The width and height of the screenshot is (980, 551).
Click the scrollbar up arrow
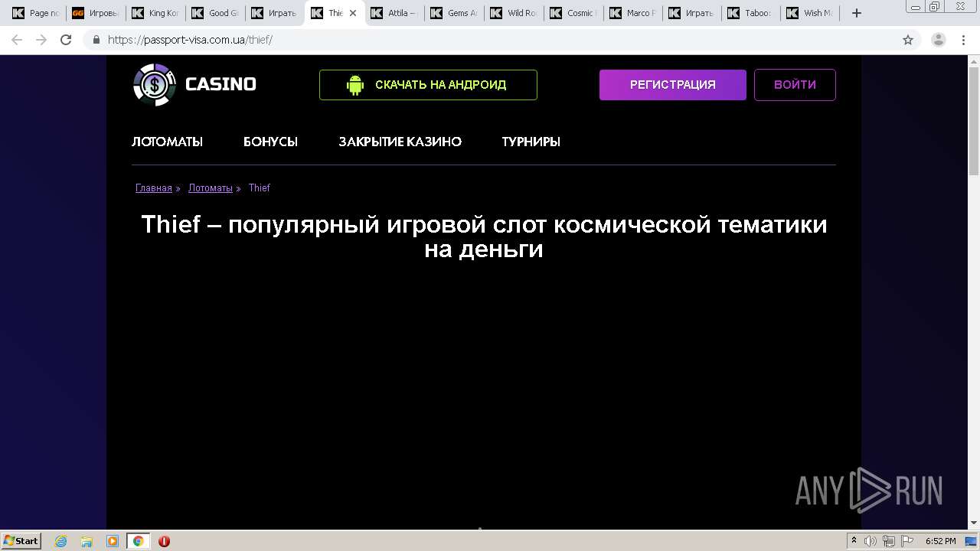pyautogui.click(x=974, y=61)
